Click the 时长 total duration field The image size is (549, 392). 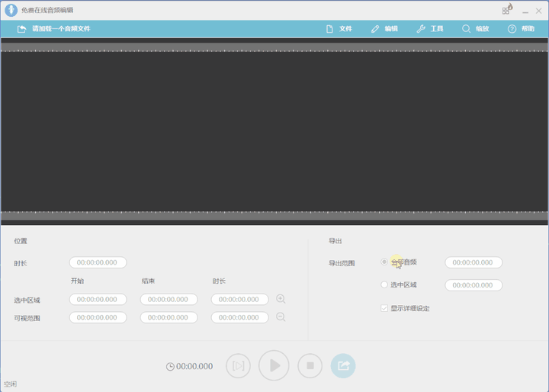point(98,262)
